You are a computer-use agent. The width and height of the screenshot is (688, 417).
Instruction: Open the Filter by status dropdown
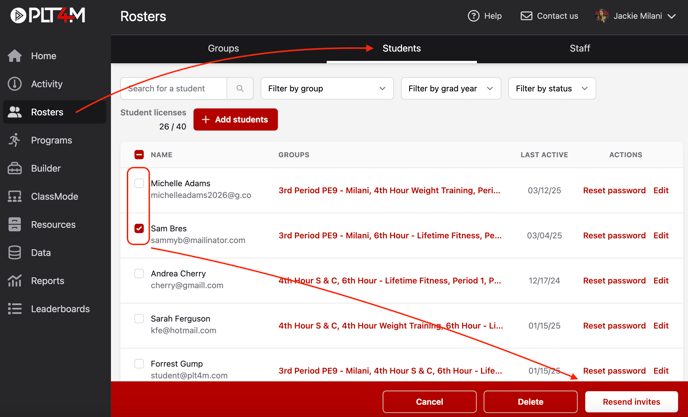551,89
